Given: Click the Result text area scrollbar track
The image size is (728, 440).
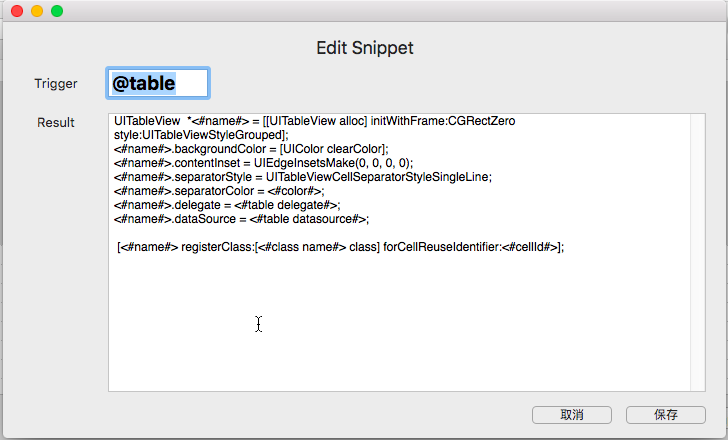Looking at the screenshot, I should coord(697,252).
